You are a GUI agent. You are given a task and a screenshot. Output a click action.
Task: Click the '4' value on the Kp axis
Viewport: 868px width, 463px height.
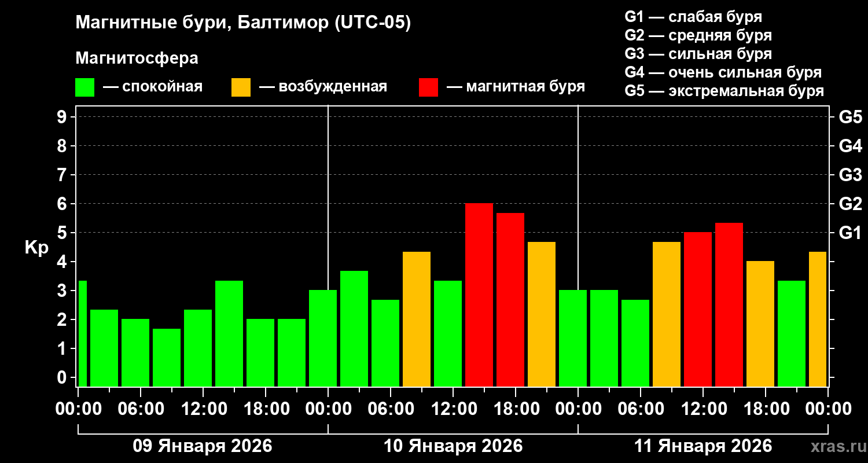click(63, 262)
